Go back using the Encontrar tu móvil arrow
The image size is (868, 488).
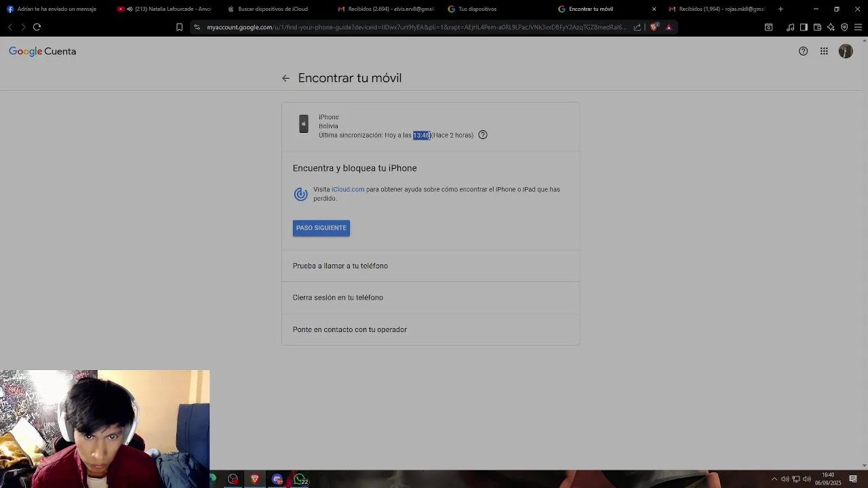pyautogui.click(x=285, y=79)
